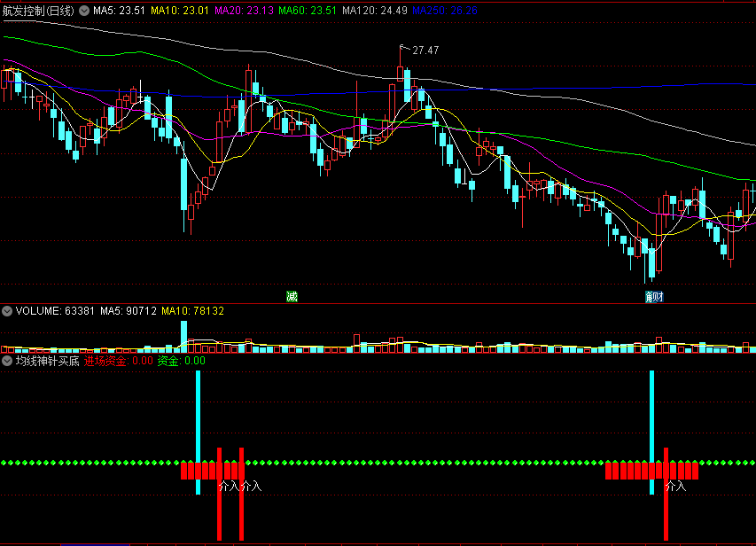Click the volume MA10: 78132 label
Screen dimensions: 756x546
point(193,311)
